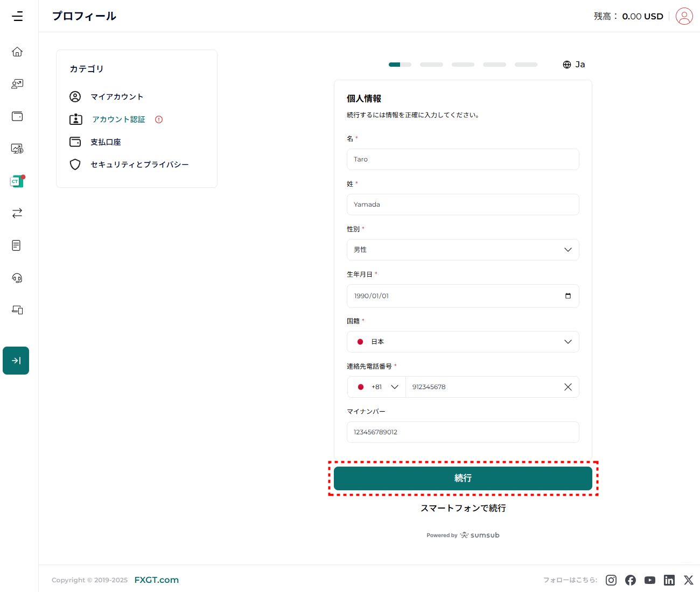Select マイアカウント in the category menu
The width and height of the screenshot is (700, 592).
point(117,97)
